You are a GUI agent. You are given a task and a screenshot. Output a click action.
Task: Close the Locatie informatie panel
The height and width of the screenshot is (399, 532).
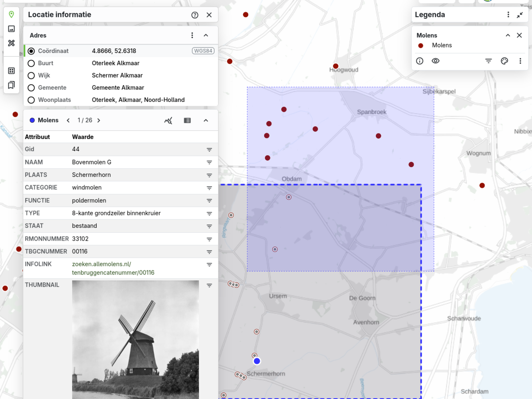click(209, 15)
